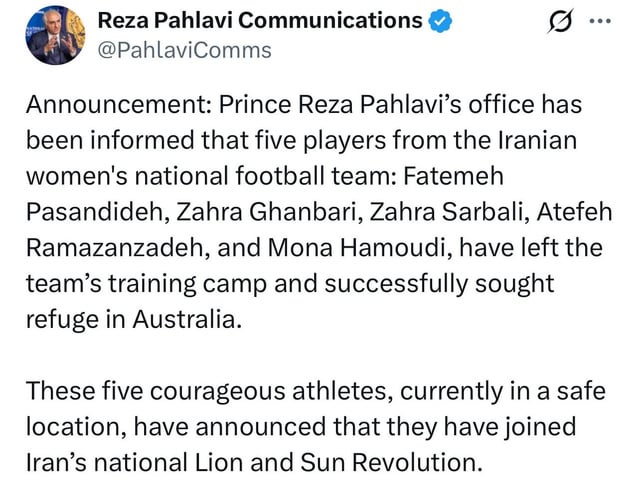The height and width of the screenshot is (491, 640).
Task: Click the word "Australia" in the post
Action: [x=184, y=319]
